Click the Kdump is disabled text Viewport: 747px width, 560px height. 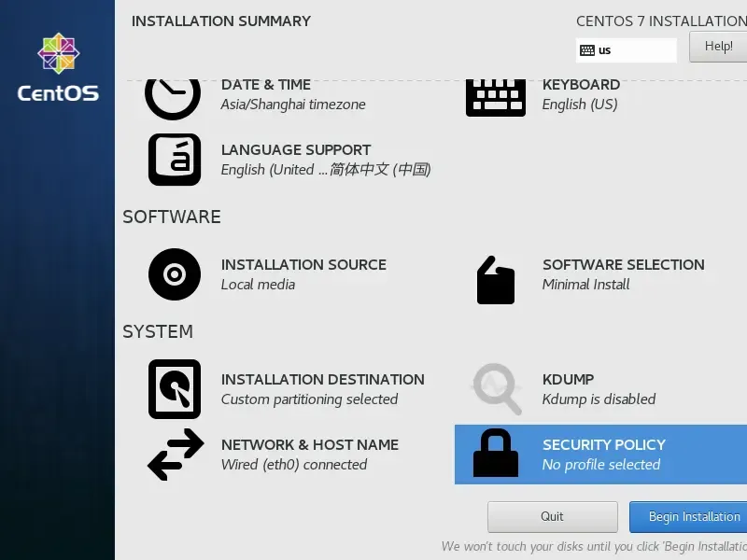coord(599,399)
